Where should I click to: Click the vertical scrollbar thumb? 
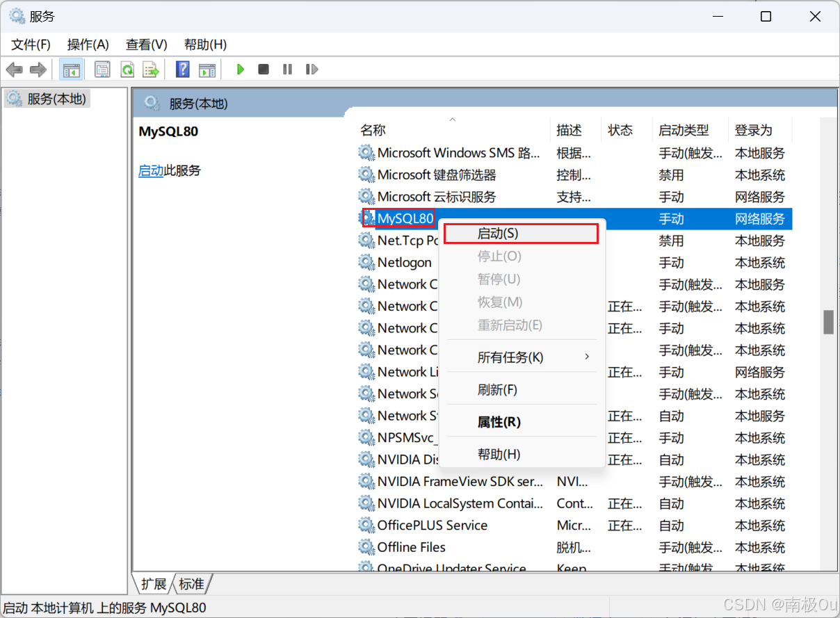point(828,322)
